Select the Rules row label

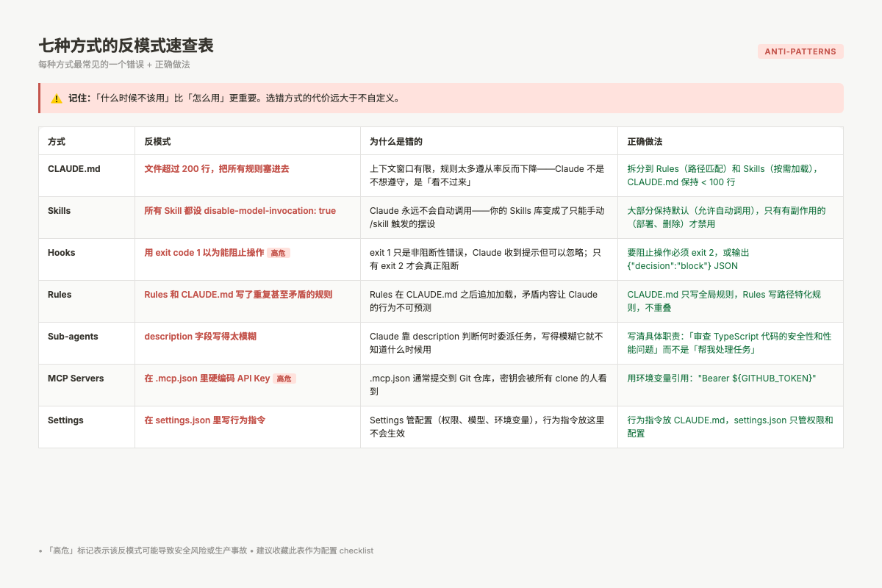(x=60, y=294)
